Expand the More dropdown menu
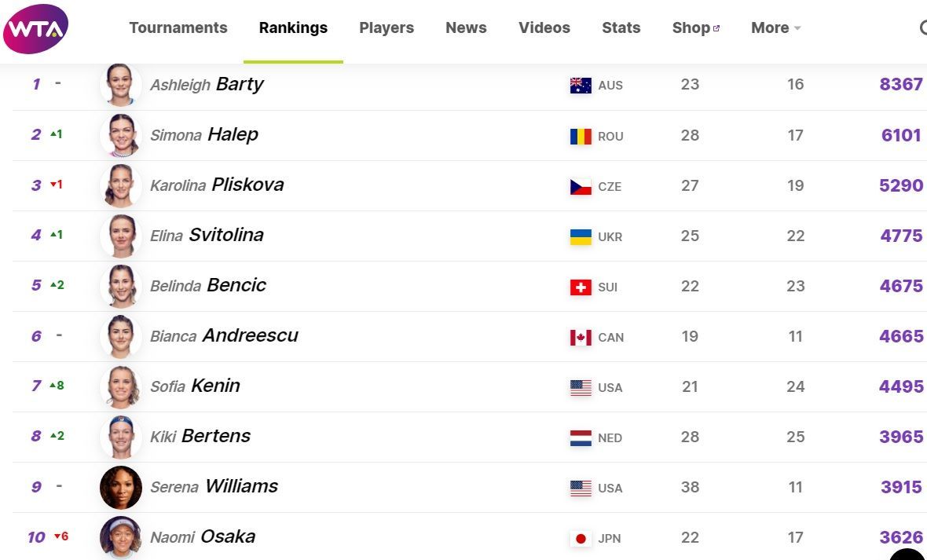This screenshot has width=927, height=560. tap(775, 28)
